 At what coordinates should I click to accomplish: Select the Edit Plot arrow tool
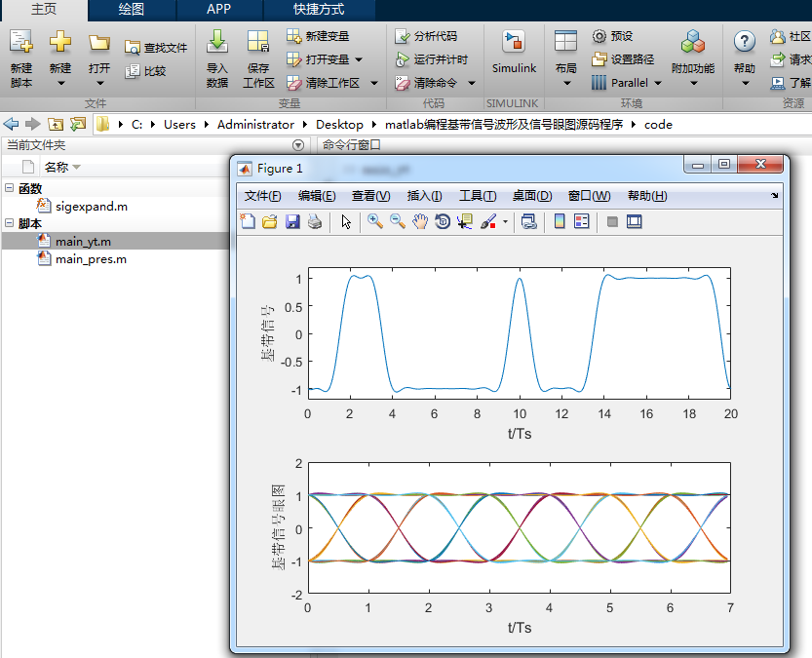coord(346,221)
